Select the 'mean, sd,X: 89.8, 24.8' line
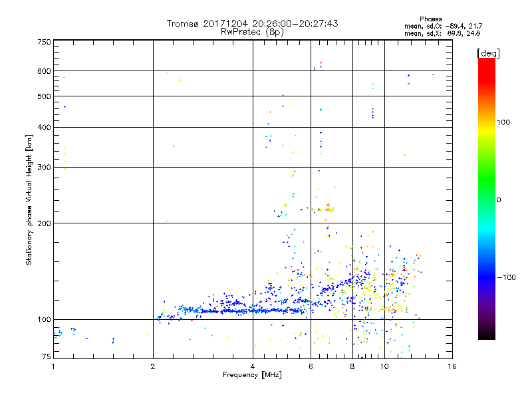Screen dimensions: 532x399 pyautogui.click(x=442, y=33)
